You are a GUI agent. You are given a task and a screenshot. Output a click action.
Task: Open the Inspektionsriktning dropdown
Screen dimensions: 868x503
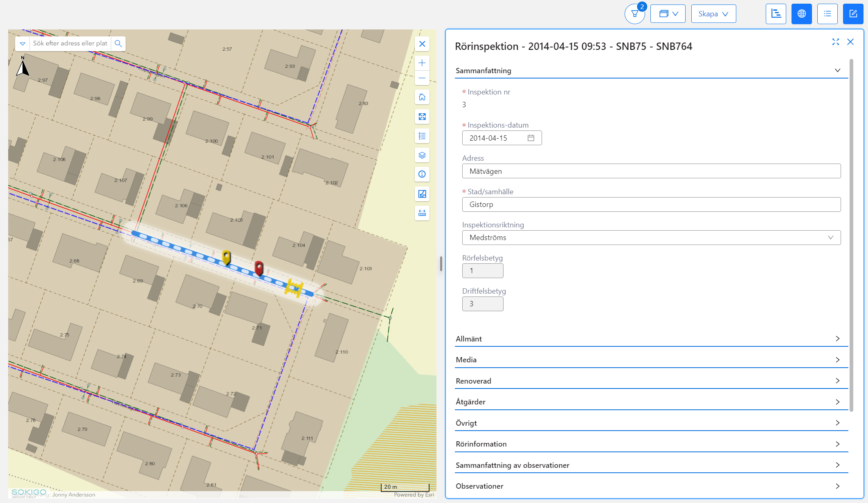(651, 238)
